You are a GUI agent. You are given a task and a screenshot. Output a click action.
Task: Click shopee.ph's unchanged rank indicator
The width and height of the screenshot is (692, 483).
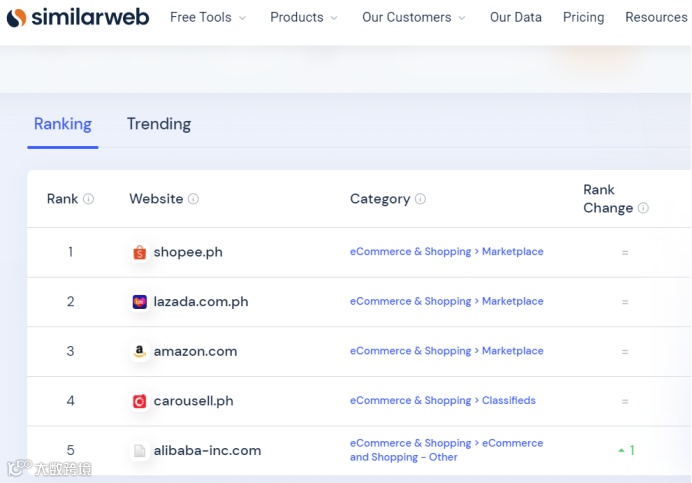pos(625,253)
